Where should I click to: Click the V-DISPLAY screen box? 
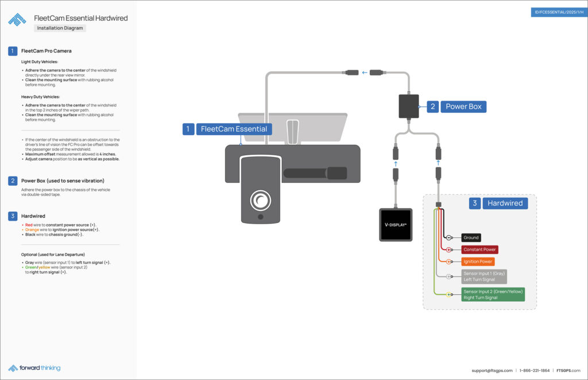click(x=396, y=224)
